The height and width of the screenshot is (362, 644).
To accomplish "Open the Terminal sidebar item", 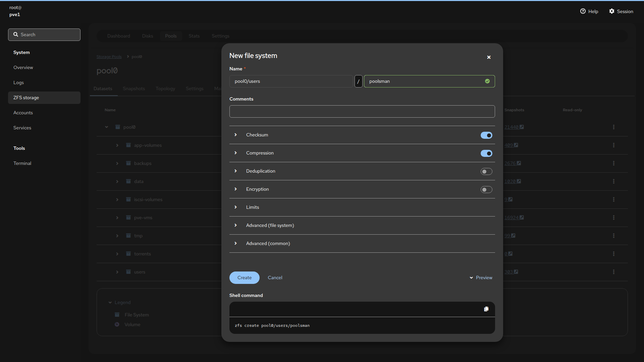I will point(22,163).
